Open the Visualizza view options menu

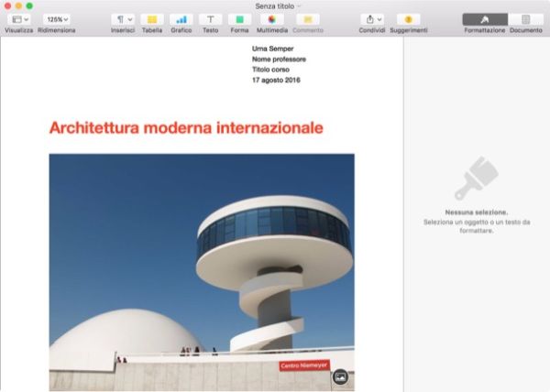(18, 19)
